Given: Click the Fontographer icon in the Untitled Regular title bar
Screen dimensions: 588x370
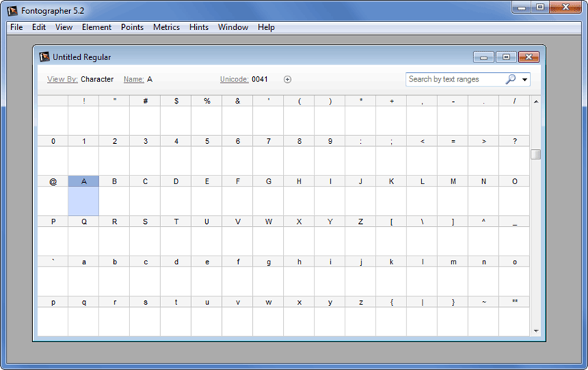Looking at the screenshot, I should click(x=44, y=57).
